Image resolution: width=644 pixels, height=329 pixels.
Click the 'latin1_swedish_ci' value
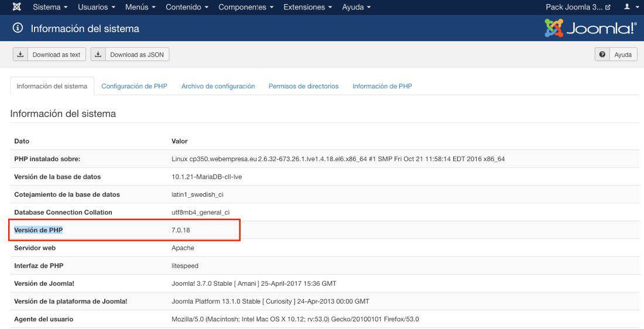[197, 195]
